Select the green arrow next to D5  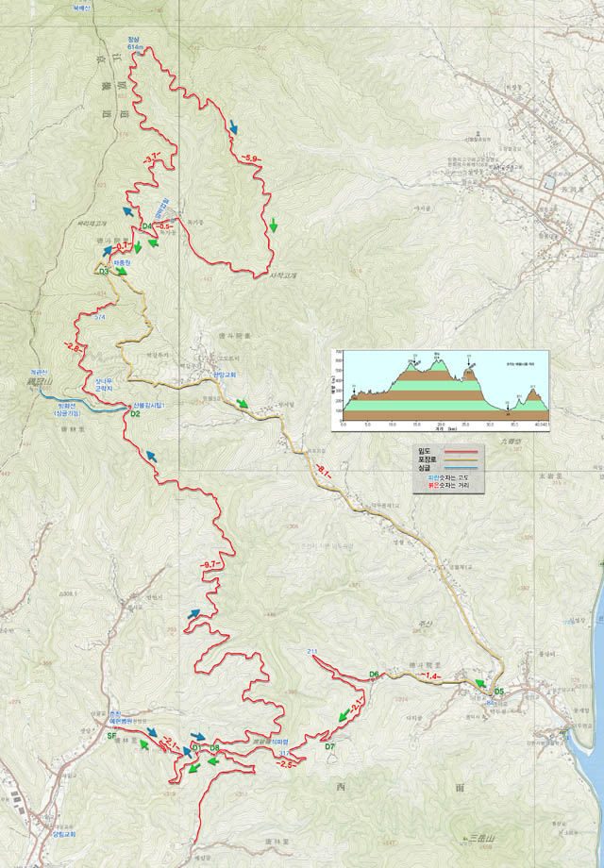[x=481, y=683]
